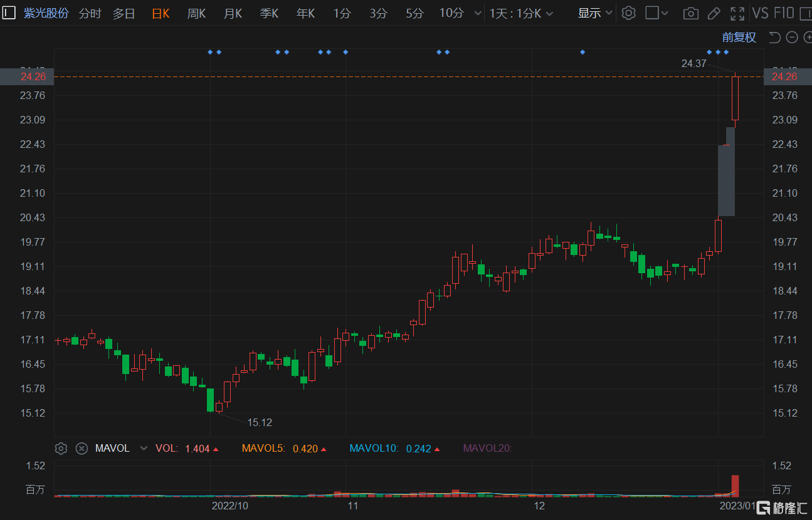The width and height of the screenshot is (812, 520).
Task: Click the 2022/10 date label
Action: (x=230, y=506)
